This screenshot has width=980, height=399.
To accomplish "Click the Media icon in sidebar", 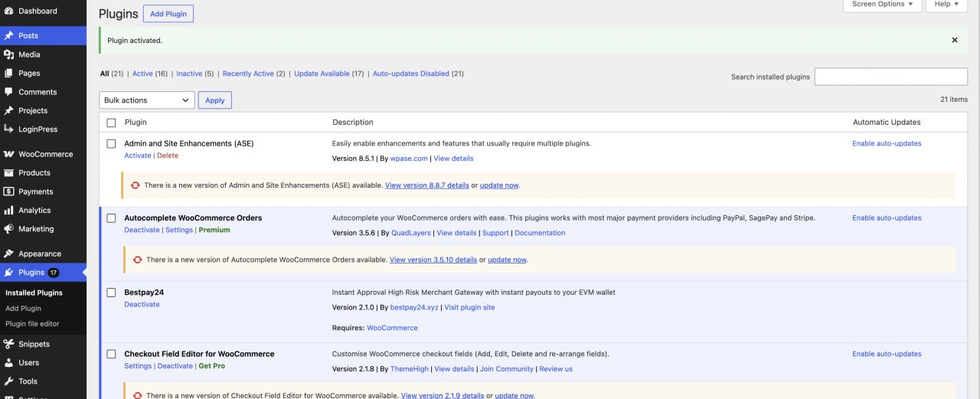I will (x=8, y=54).
